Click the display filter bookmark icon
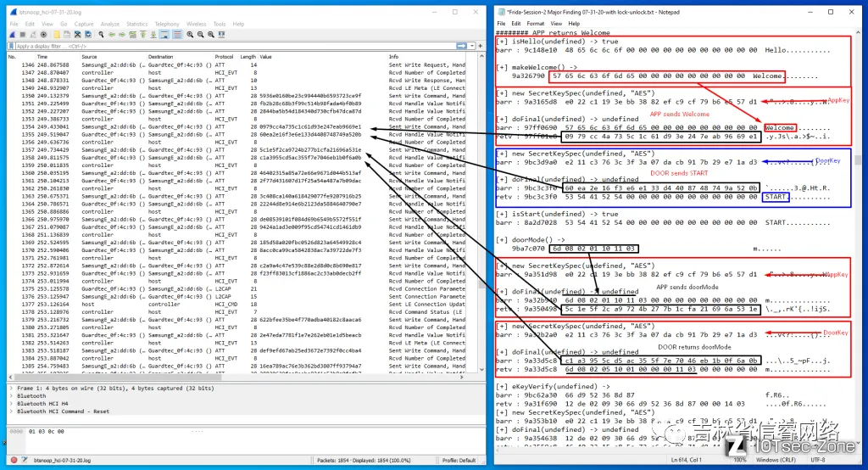 pos(11,46)
